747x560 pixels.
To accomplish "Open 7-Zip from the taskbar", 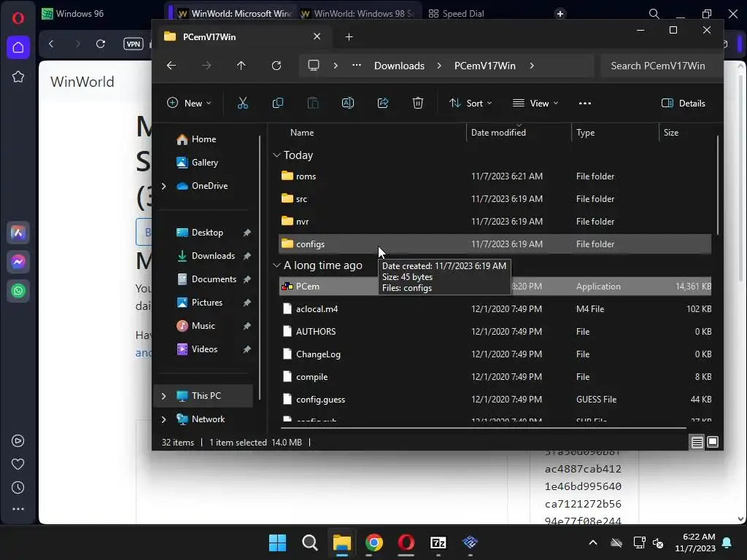I will point(438,542).
